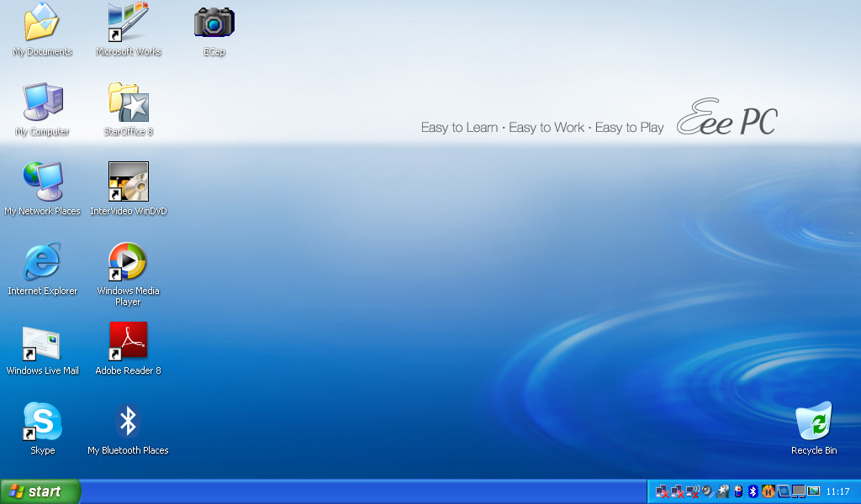Open the Internet Explorer desktop icon

pyautogui.click(x=42, y=261)
